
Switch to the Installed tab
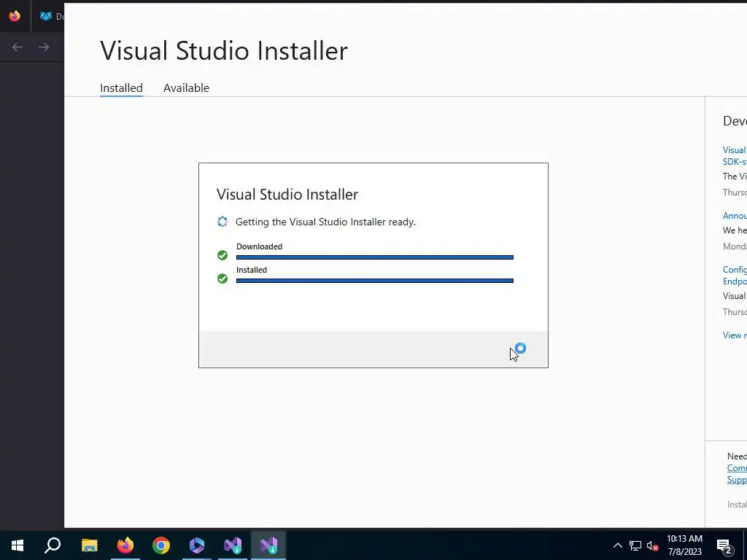(121, 88)
